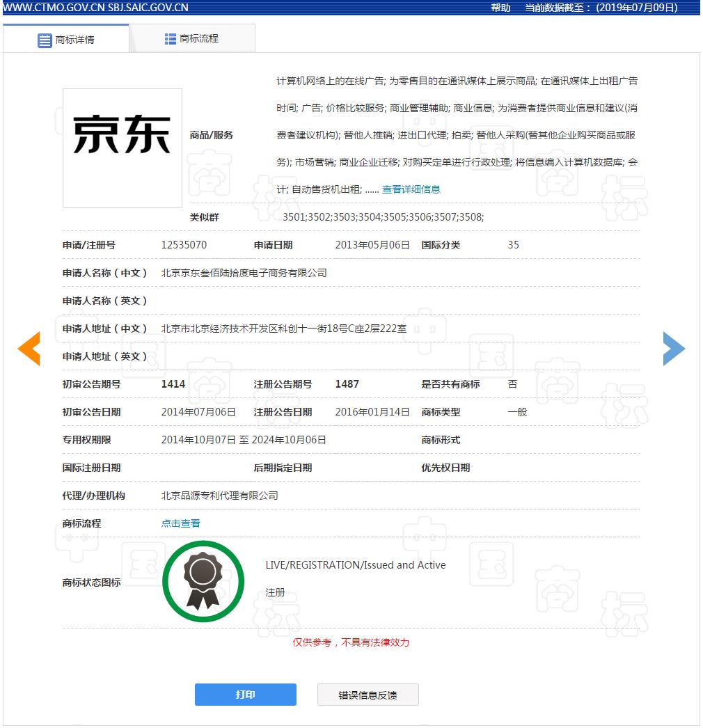Open 点击查看 trademark process link
The height and width of the screenshot is (728, 703).
coord(181,523)
